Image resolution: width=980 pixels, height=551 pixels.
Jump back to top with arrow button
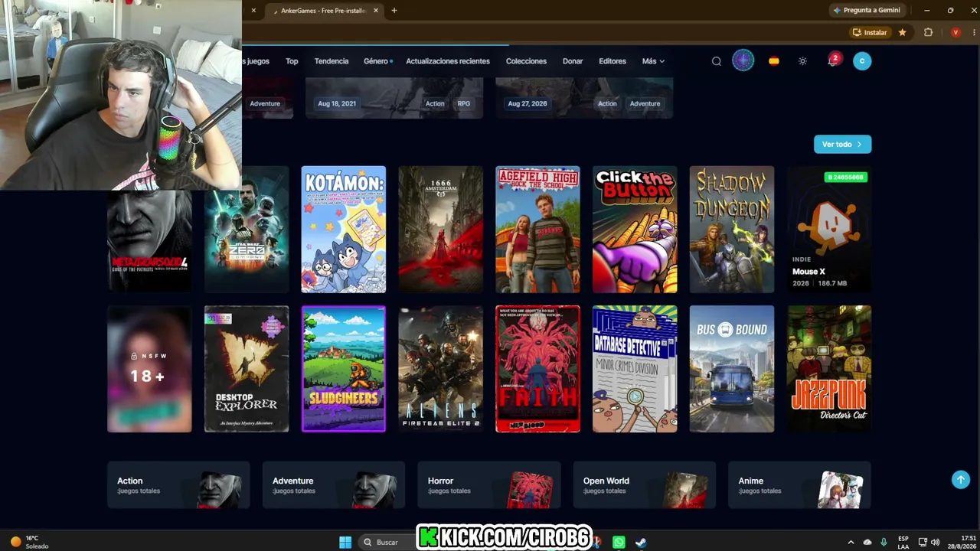click(x=961, y=479)
